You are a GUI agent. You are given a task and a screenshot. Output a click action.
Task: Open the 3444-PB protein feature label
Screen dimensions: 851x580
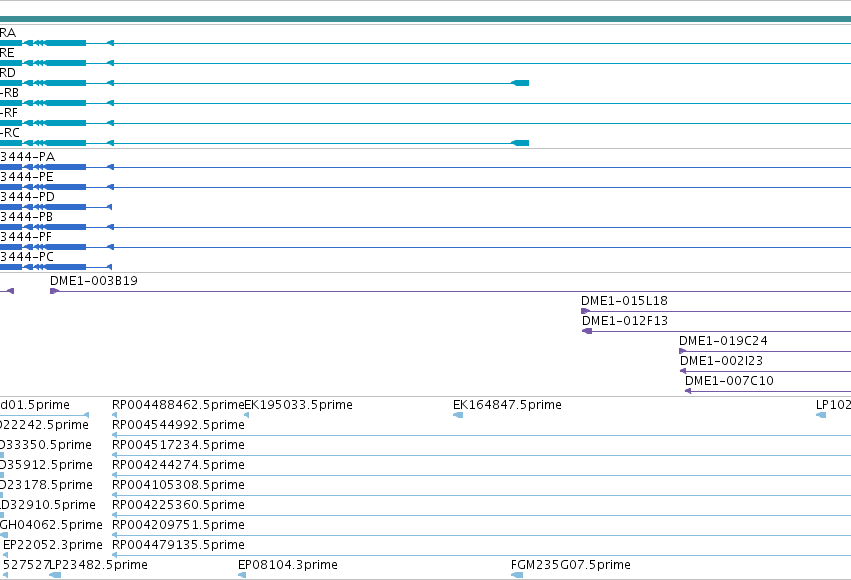tap(27, 217)
